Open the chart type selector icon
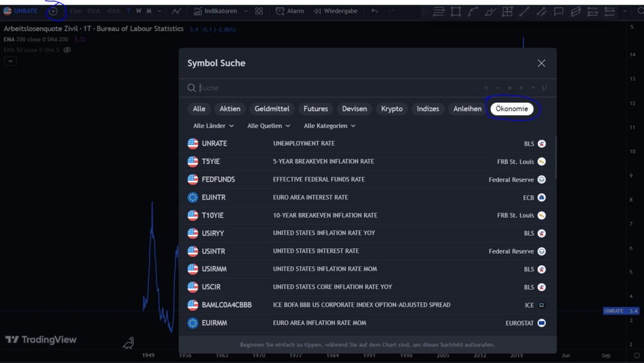This screenshot has width=644, height=363. coord(176,11)
